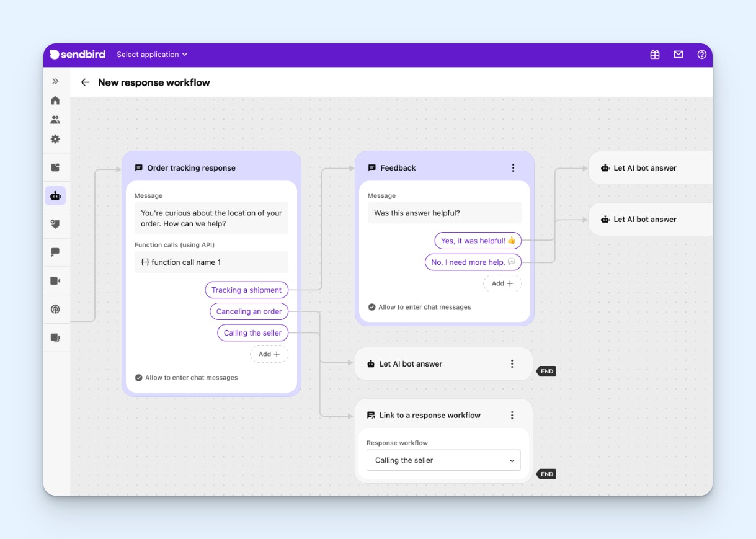Open the gift icon in top bar
The height and width of the screenshot is (539, 756).
click(x=655, y=55)
